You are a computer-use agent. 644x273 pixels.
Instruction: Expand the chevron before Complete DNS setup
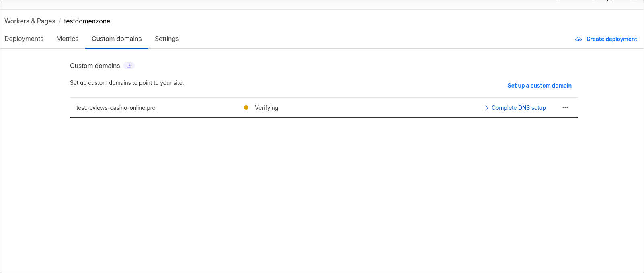[x=486, y=108]
